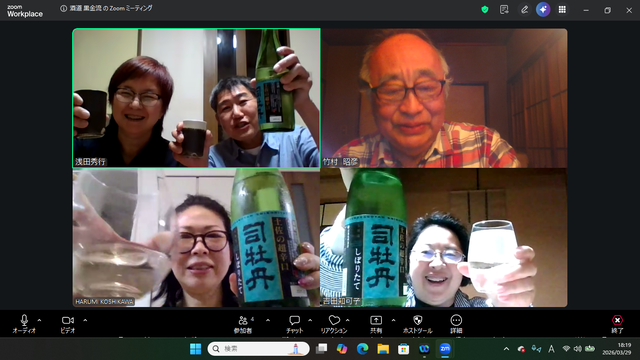Click the name label 浅田秀行
Viewport: 640px width, 360px height.
(90, 162)
